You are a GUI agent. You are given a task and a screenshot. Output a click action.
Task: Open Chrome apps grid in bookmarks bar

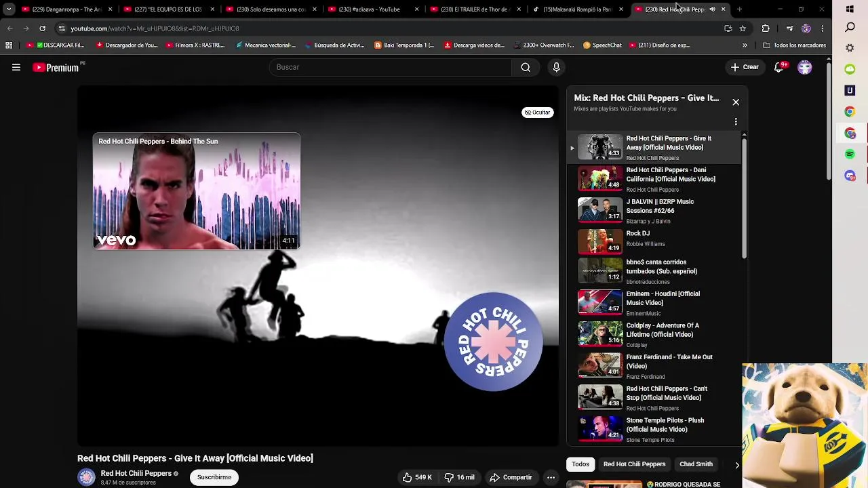click(9, 45)
